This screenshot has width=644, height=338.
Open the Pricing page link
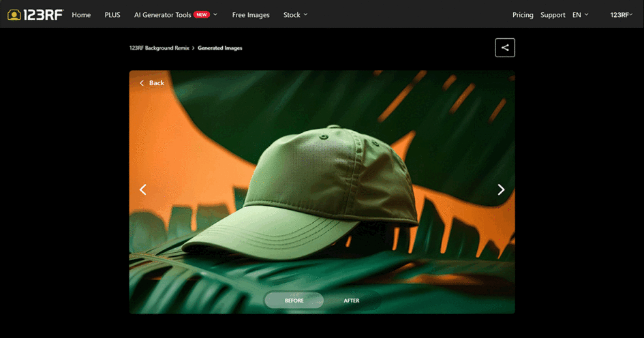523,15
